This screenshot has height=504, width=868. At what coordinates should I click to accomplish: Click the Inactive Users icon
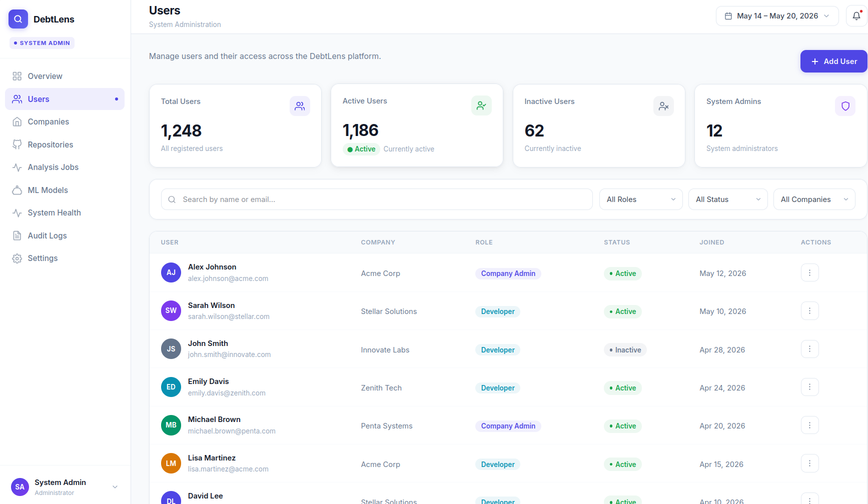click(x=663, y=106)
